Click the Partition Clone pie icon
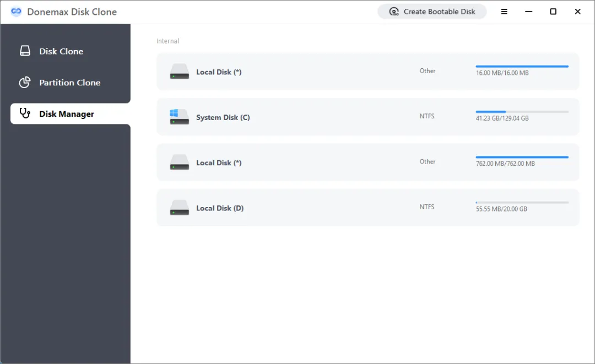Screen dimensions: 595x364 tap(25, 82)
